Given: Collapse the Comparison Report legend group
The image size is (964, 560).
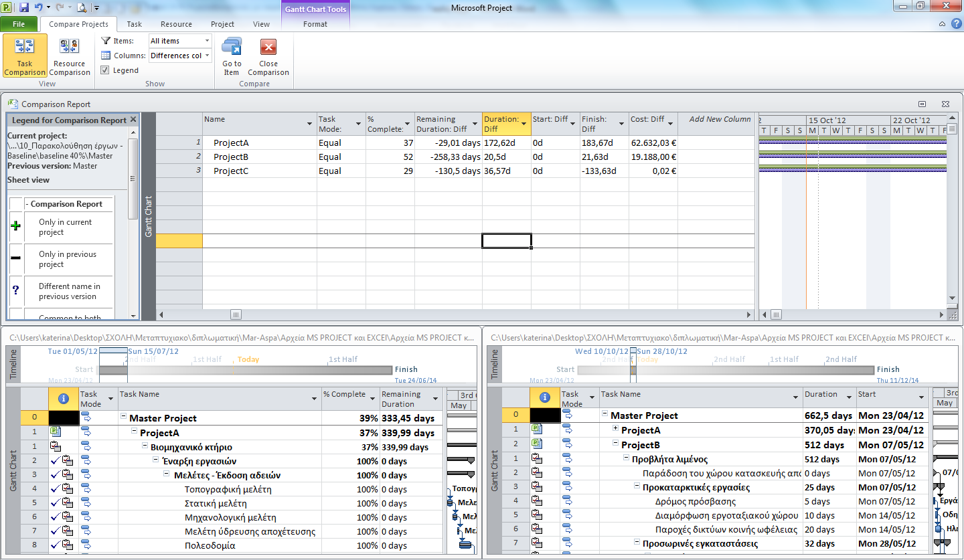Looking at the screenshot, I should [x=27, y=204].
